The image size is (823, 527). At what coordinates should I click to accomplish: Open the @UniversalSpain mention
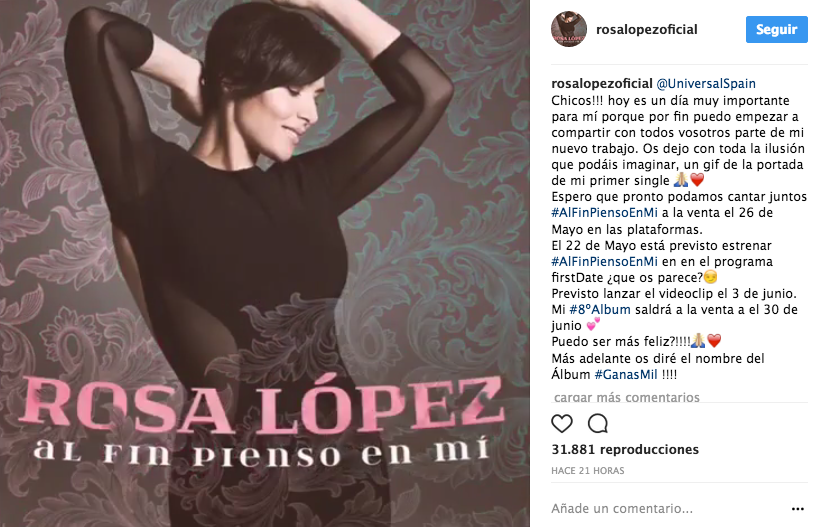(x=706, y=83)
